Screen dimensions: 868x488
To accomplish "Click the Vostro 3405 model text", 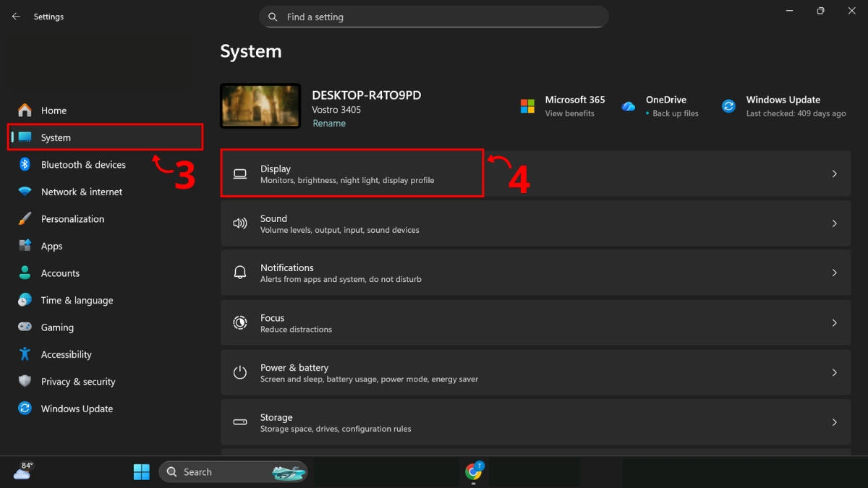I will [336, 110].
